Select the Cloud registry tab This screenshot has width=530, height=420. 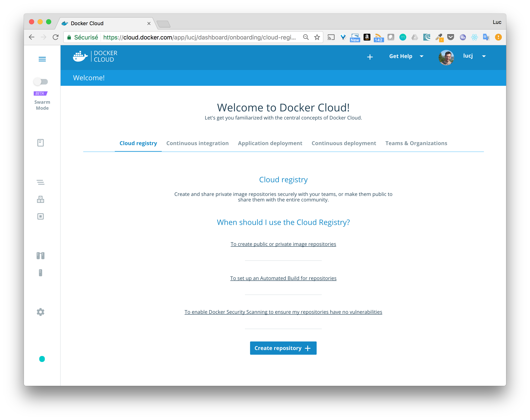tap(138, 143)
